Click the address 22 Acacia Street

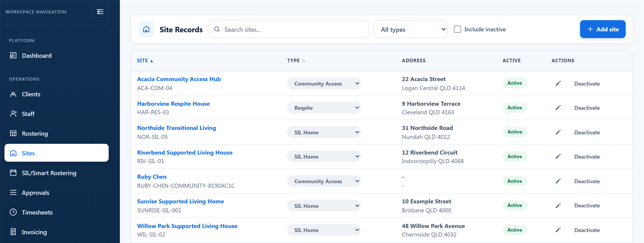424,79
